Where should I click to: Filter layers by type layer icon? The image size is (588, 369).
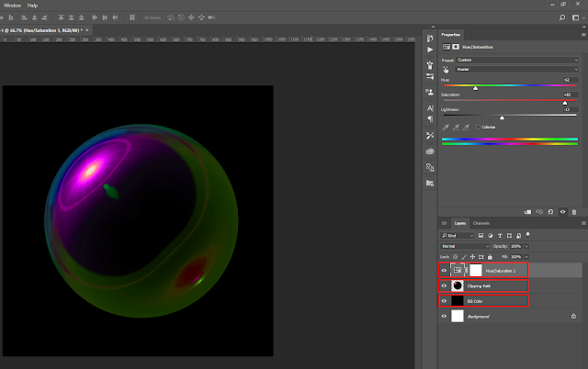coord(500,236)
